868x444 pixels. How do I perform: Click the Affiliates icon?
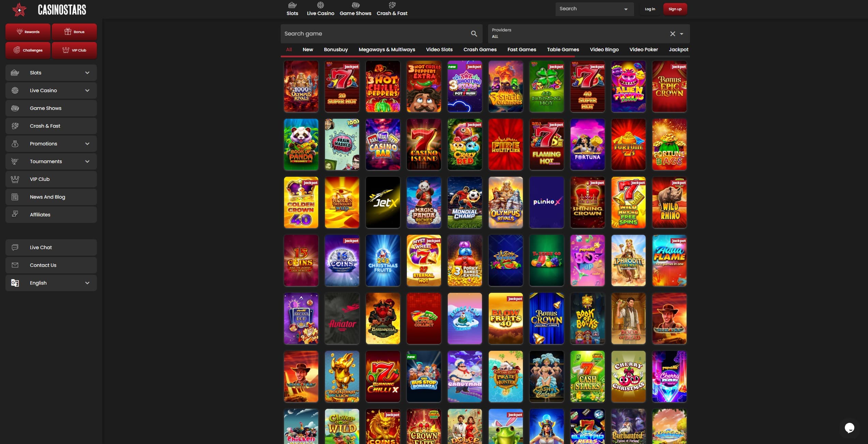pos(15,214)
